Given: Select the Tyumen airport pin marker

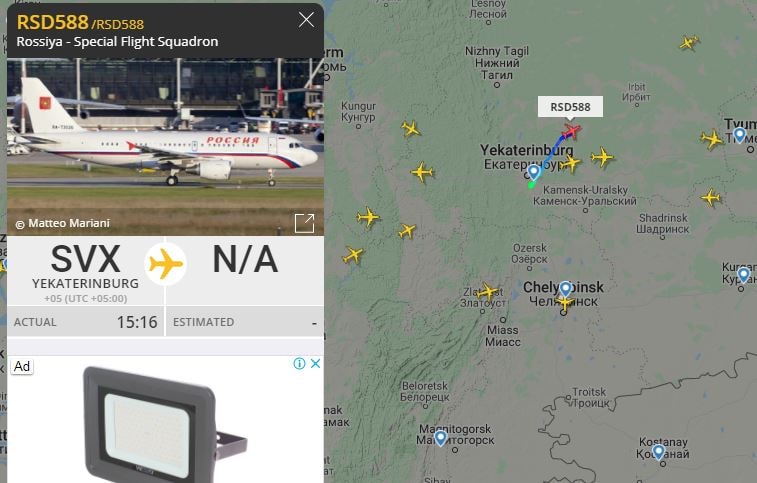Looking at the screenshot, I should pyautogui.click(x=739, y=135).
